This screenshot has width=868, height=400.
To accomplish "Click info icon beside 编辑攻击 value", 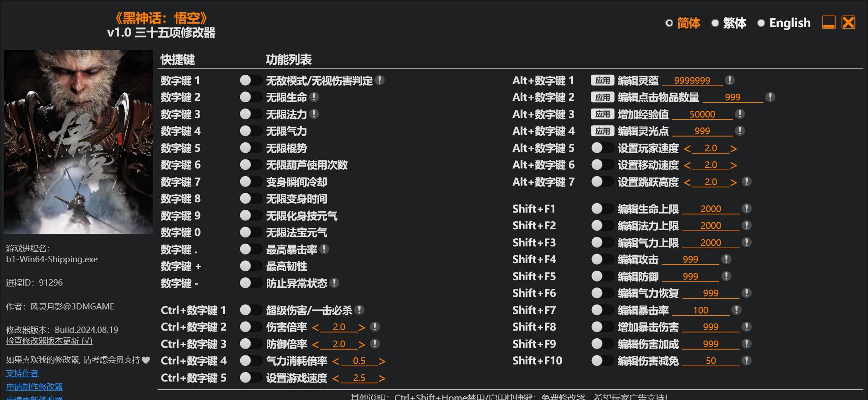I will coord(726,259).
